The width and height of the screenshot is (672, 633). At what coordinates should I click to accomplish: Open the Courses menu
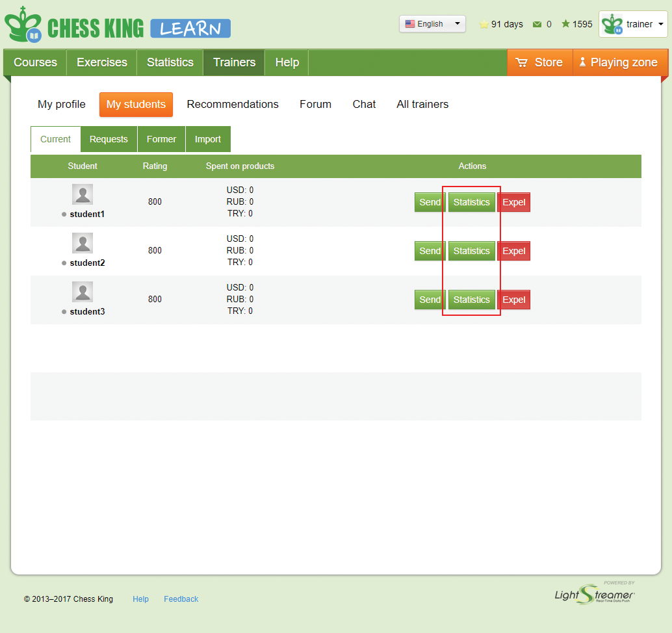point(35,62)
